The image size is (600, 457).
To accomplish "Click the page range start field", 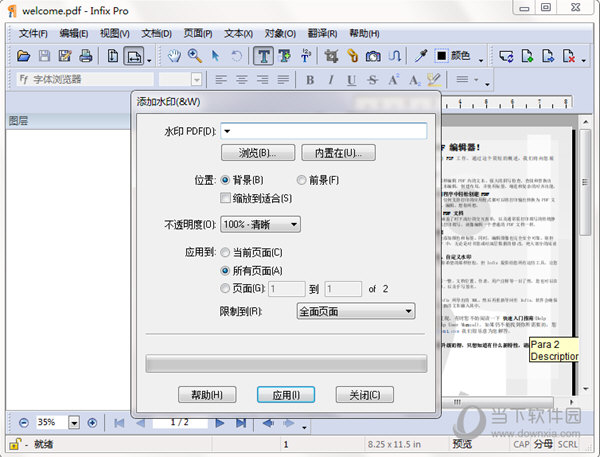I will pyautogui.click(x=287, y=289).
